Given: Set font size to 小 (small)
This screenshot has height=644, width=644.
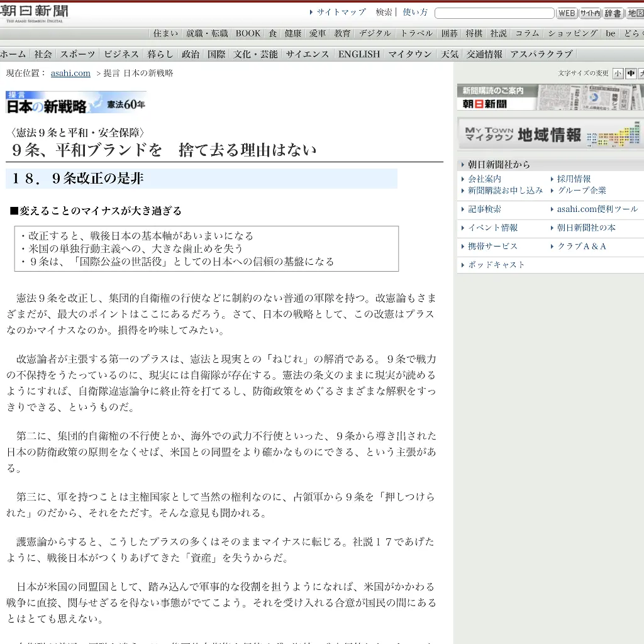Looking at the screenshot, I should (618, 73).
